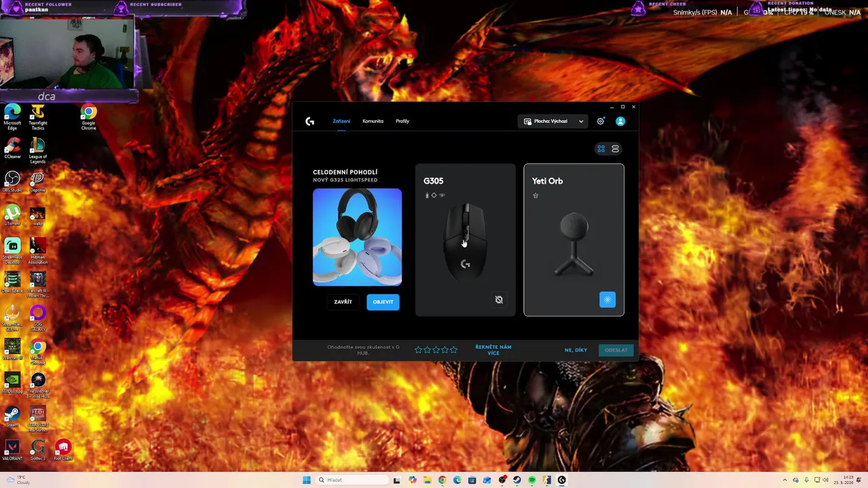Select the GOG GALAXY desktop icon
Screen dimensions: 868x488
pos(38,317)
